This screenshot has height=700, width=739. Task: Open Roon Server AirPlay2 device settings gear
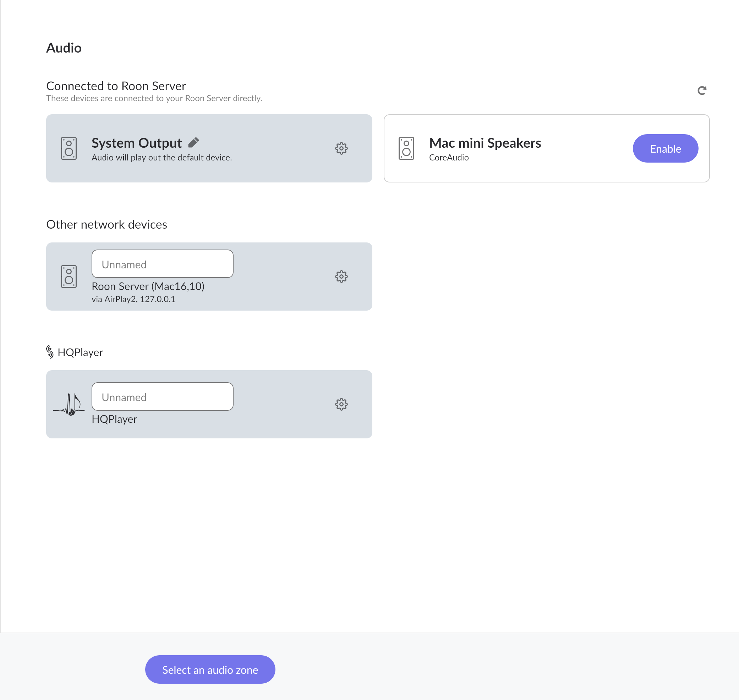(x=341, y=277)
